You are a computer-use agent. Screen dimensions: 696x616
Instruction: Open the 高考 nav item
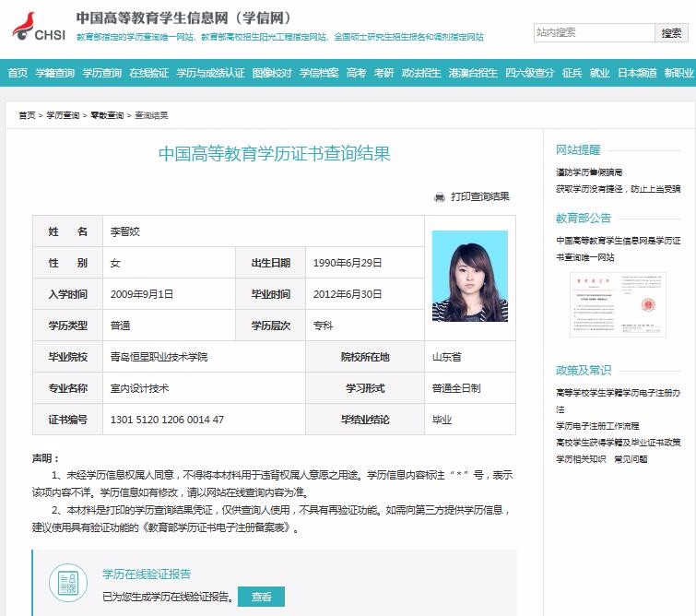click(x=357, y=73)
